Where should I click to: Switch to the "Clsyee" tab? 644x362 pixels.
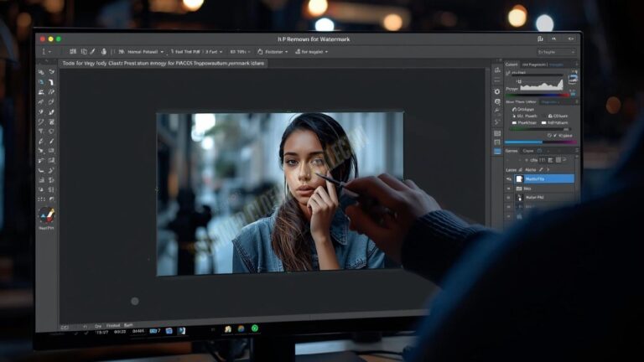[x=528, y=151]
